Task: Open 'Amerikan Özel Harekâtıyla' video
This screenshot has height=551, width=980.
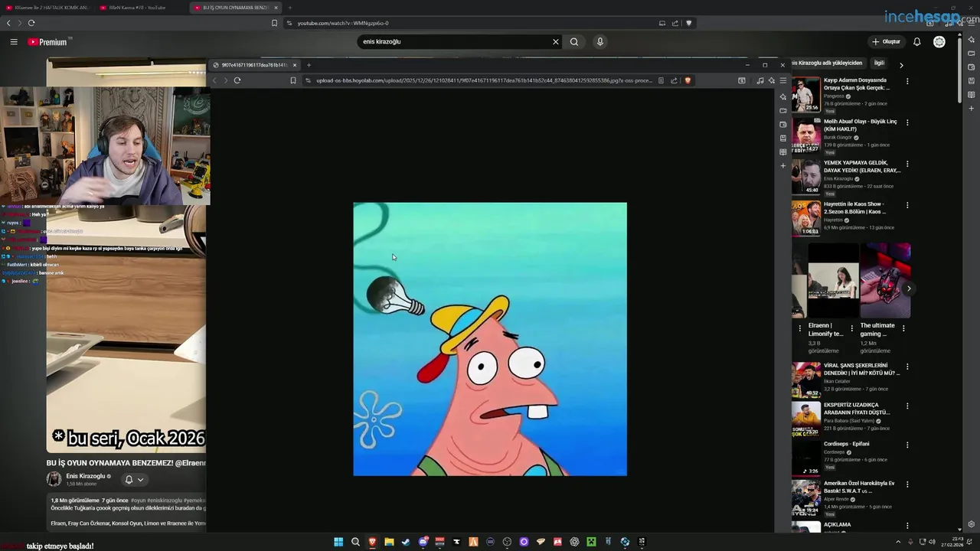Action: [859, 487]
